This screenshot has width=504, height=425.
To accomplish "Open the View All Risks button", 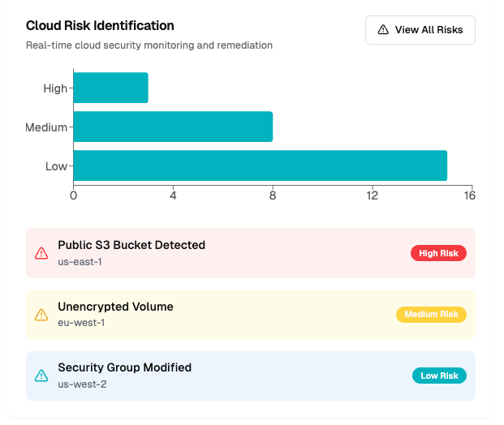I will [x=420, y=30].
